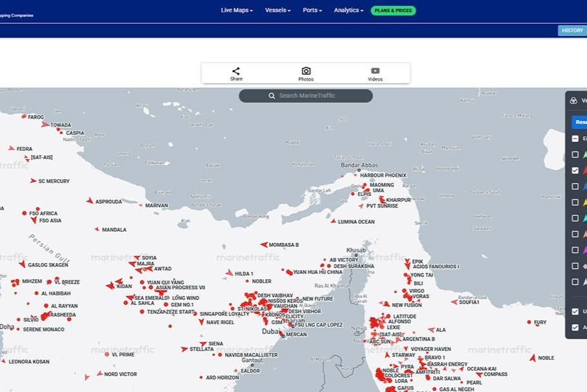Click the Share icon

click(x=236, y=71)
